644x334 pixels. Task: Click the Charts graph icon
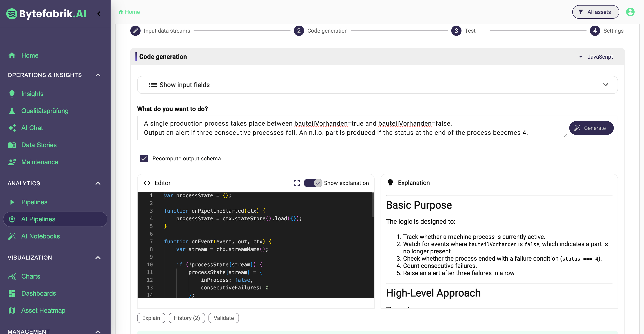click(x=12, y=276)
